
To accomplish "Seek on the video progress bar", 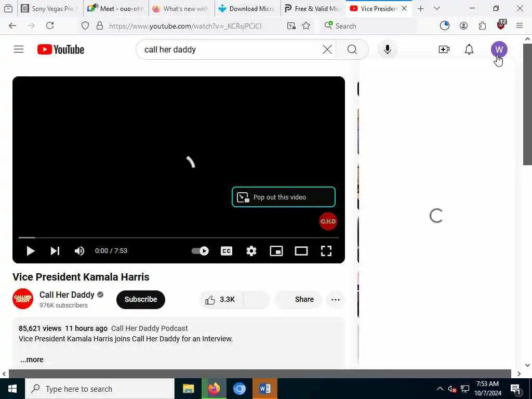I will tap(179, 237).
